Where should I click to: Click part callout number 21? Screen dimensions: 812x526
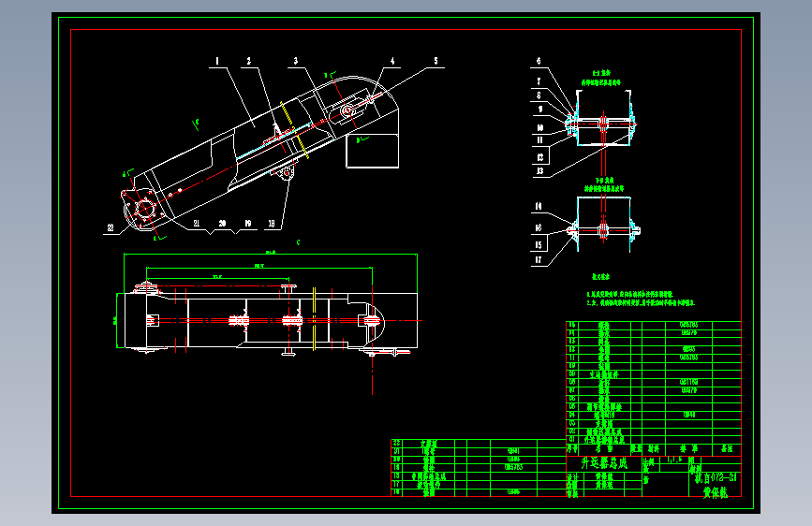[x=197, y=224]
